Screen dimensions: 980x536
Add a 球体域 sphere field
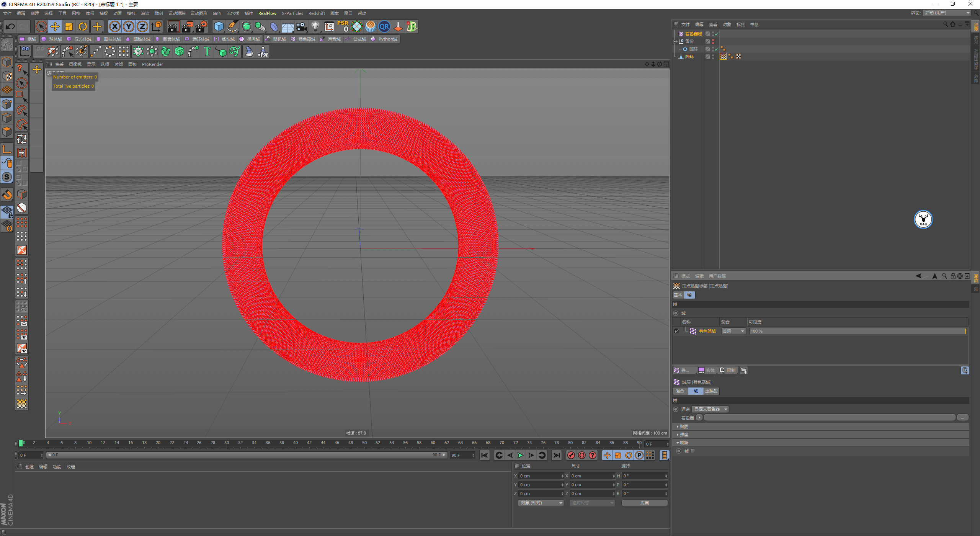[x=52, y=39]
